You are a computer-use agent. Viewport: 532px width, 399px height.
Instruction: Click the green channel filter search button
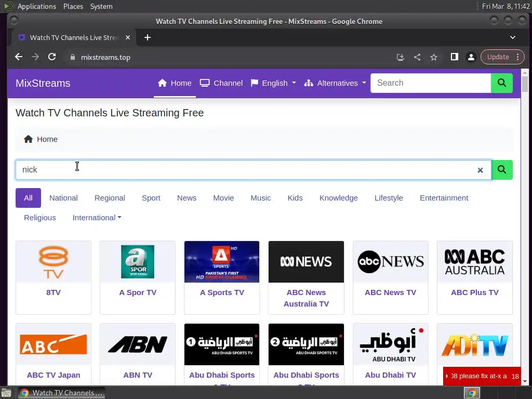coord(502,170)
